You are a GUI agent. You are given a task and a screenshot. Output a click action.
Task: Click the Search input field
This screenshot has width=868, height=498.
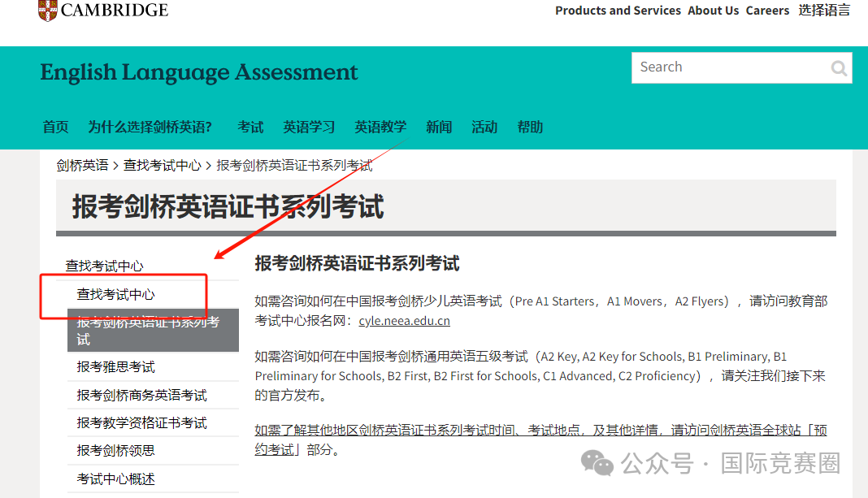(x=727, y=67)
